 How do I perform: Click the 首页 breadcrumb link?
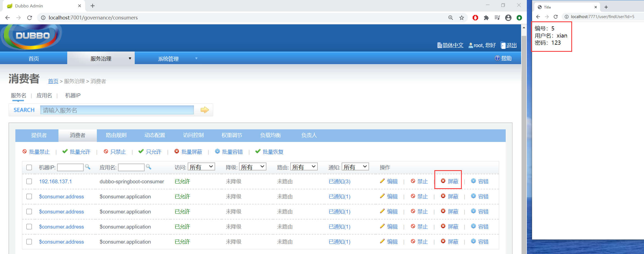(x=53, y=81)
